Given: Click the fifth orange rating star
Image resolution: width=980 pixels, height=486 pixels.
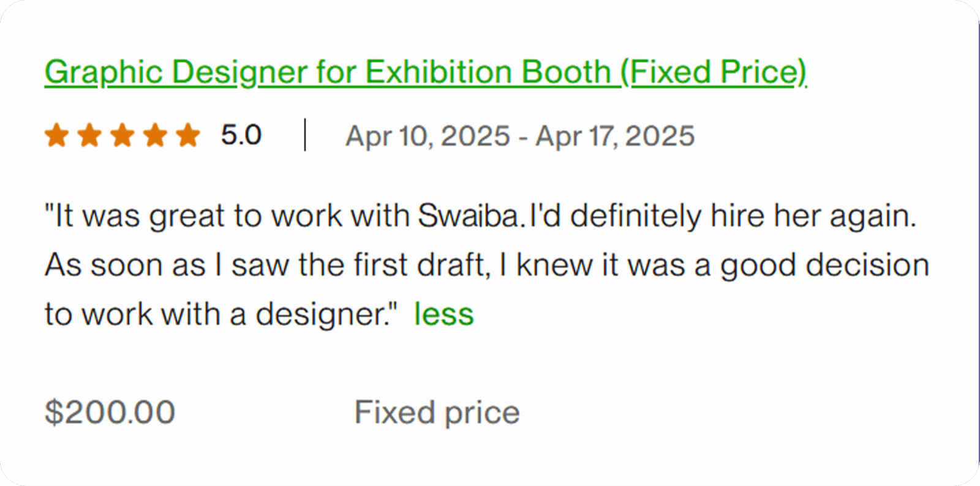Looking at the screenshot, I should 187,135.
